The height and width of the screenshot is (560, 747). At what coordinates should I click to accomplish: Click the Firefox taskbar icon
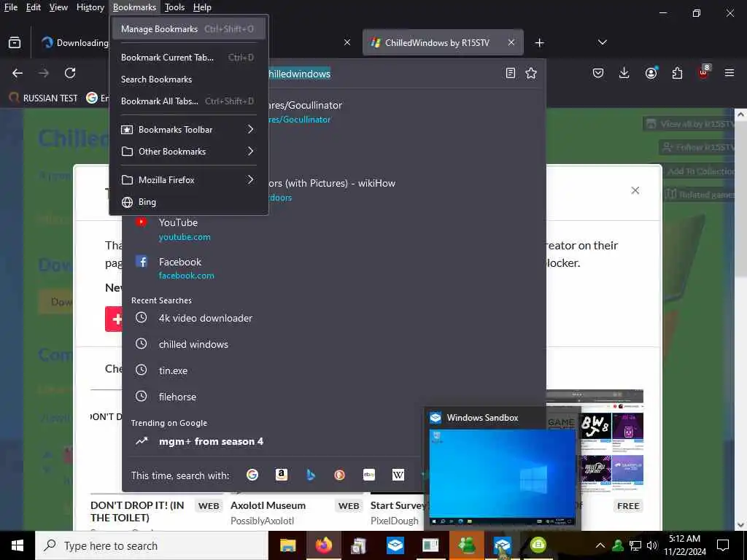323,545
